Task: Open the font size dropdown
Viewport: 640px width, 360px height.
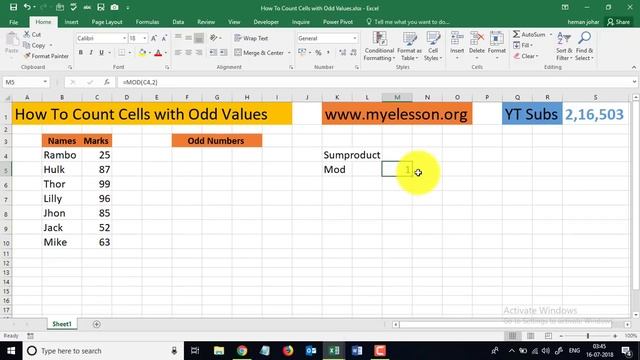Action: [144, 38]
